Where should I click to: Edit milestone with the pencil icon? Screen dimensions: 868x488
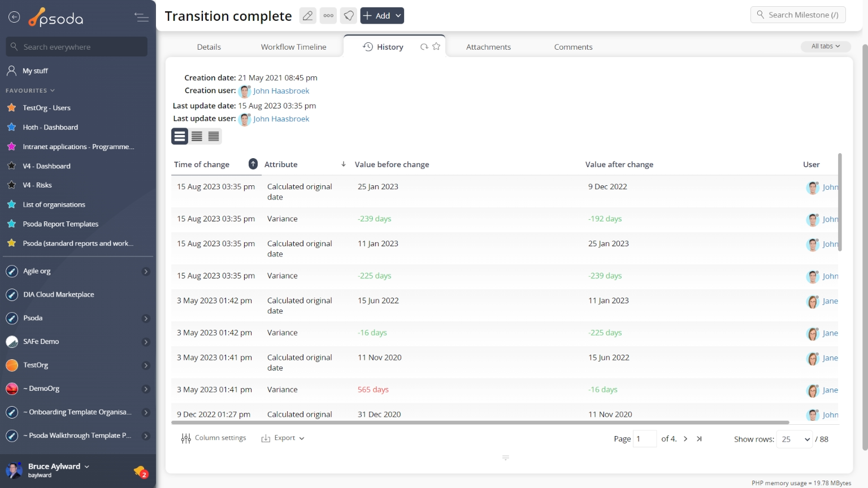(x=307, y=16)
